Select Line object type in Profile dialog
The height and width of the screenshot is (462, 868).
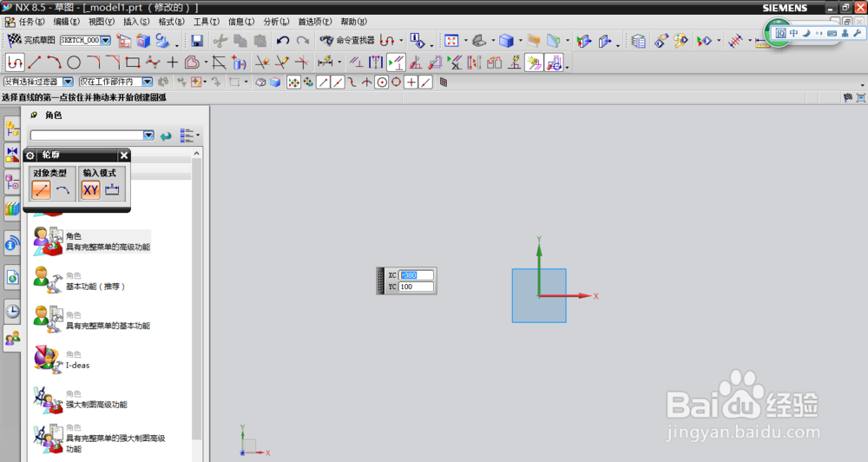pyautogui.click(x=41, y=190)
